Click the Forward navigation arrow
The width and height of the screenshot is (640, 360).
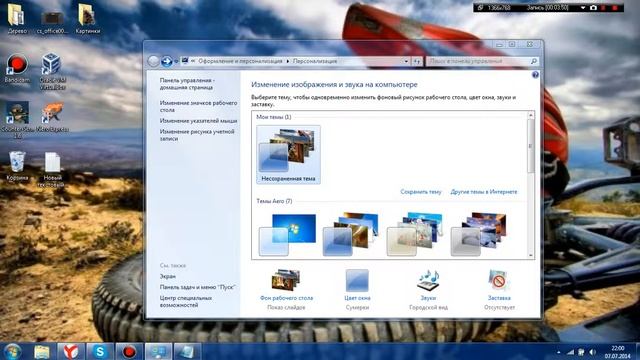[x=166, y=61]
